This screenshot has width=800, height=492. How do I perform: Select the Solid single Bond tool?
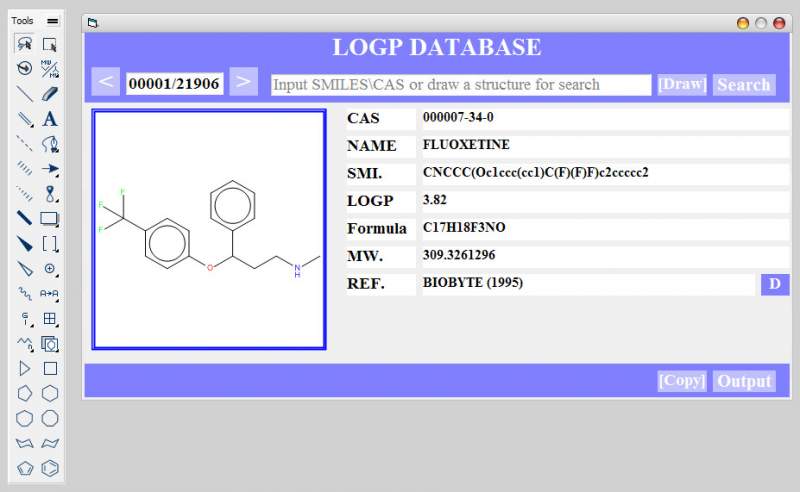24,93
